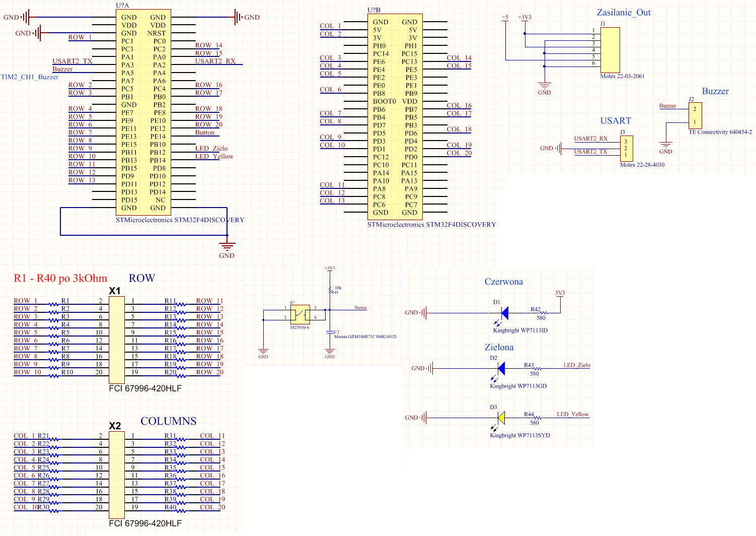Click the ROW_20 net label on X1

(x=209, y=372)
